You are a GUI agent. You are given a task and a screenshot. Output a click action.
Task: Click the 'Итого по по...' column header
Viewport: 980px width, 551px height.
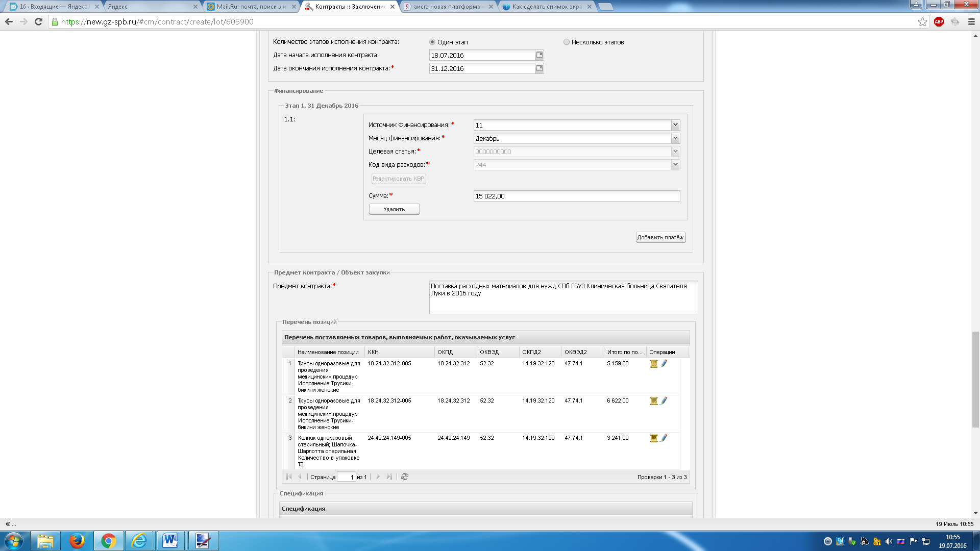pyautogui.click(x=624, y=353)
